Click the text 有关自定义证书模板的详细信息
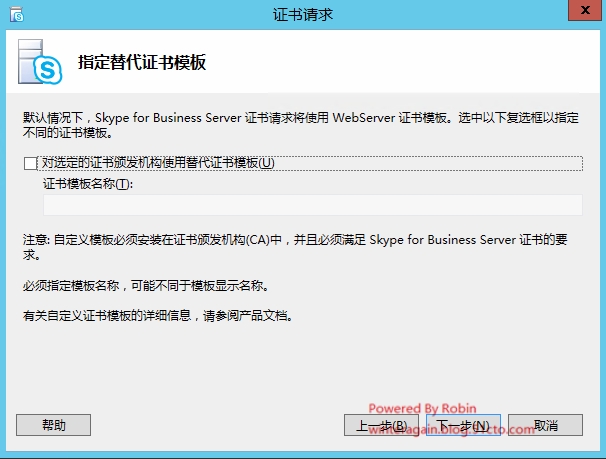Image resolution: width=606 pixels, height=459 pixels. pyautogui.click(x=158, y=316)
